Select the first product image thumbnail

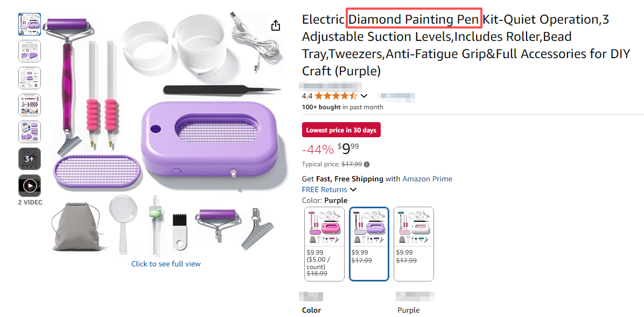click(30, 24)
